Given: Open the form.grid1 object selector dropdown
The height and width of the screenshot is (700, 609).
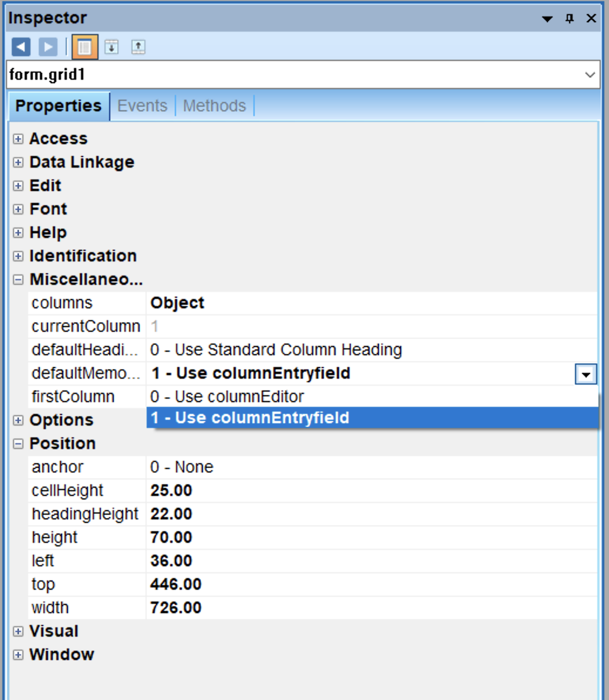Looking at the screenshot, I should 590,75.
